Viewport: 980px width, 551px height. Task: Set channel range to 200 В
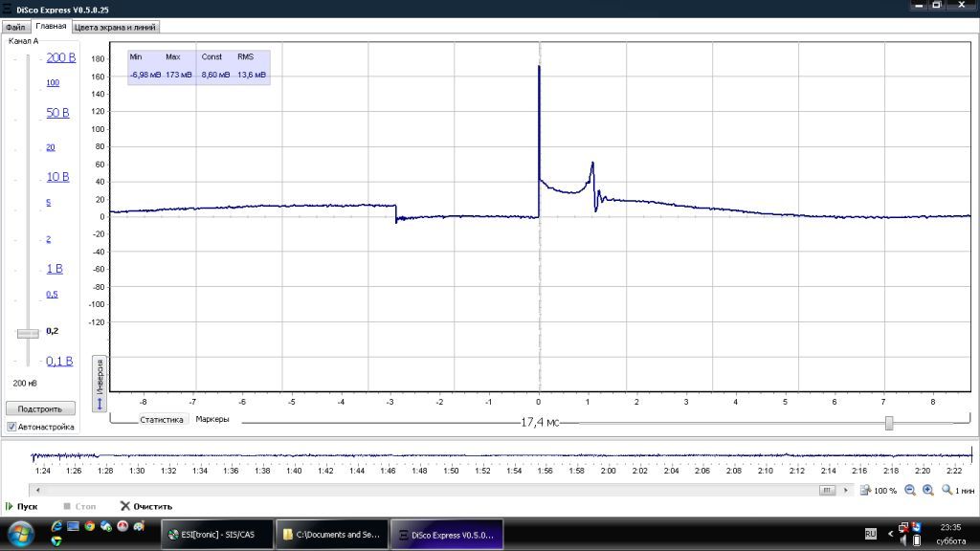pos(61,57)
